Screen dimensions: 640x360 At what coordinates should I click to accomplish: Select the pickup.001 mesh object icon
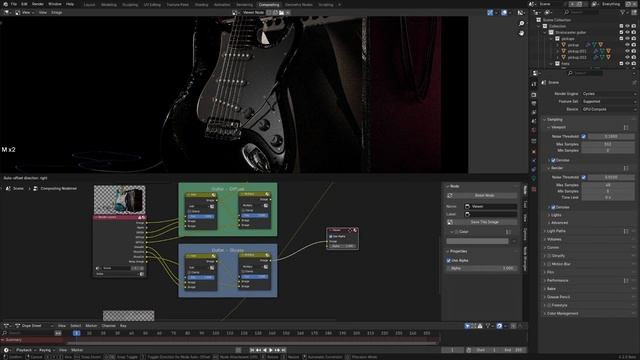564,51
